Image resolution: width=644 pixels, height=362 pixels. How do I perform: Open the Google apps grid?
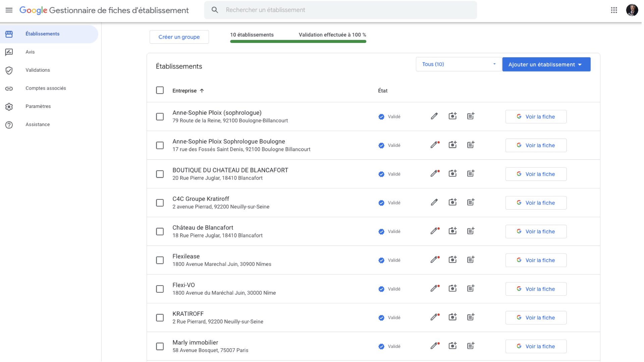tap(614, 10)
